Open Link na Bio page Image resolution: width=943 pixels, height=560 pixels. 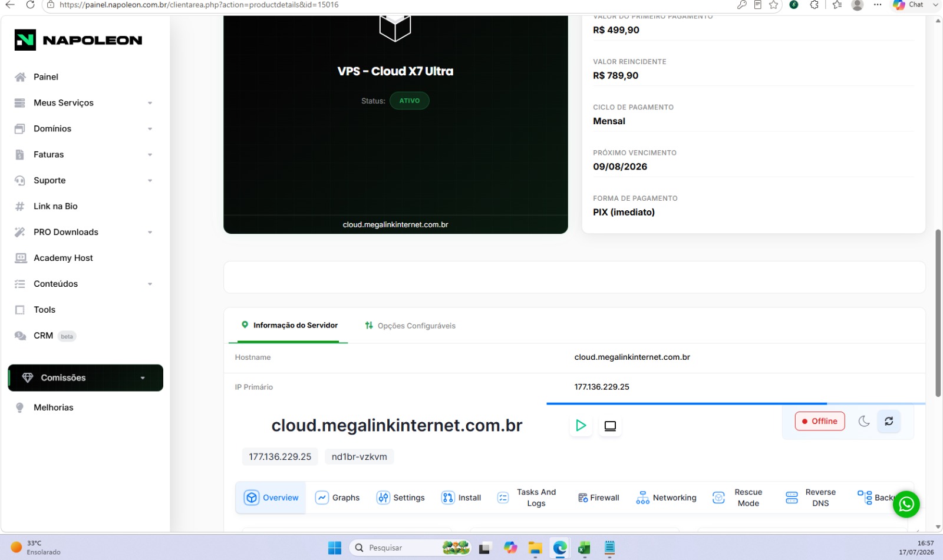point(55,206)
